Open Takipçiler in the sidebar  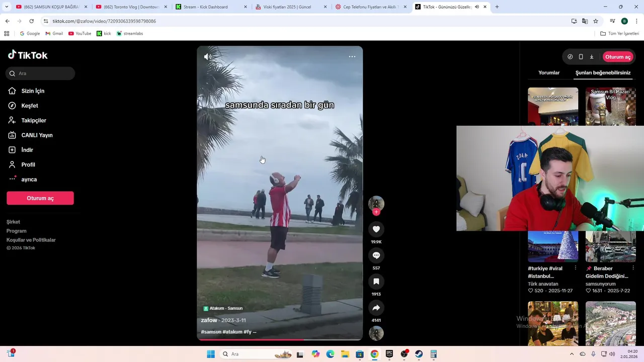pyautogui.click(x=34, y=120)
